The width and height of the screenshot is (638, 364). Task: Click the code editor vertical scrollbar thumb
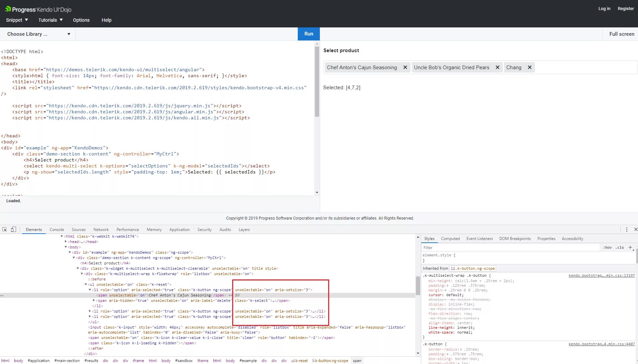pyautogui.click(x=317, y=82)
